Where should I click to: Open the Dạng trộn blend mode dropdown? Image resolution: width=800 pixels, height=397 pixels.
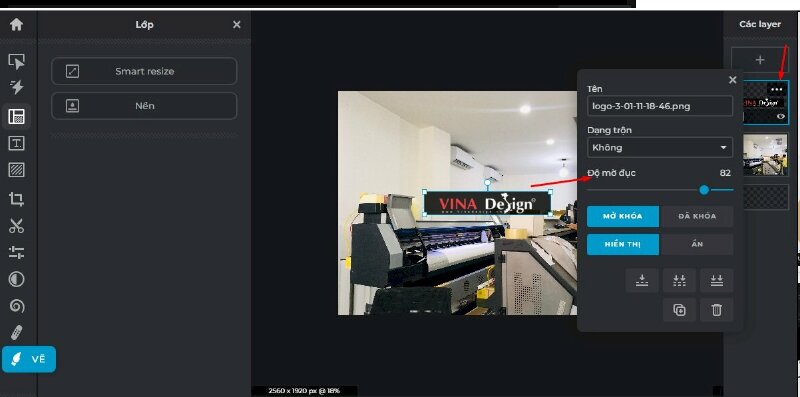pos(660,147)
